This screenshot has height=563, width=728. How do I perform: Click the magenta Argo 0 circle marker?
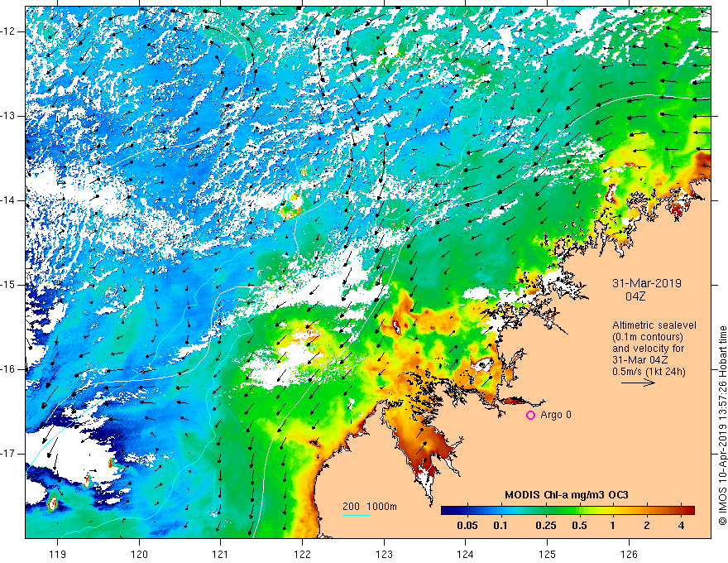point(530,415)
